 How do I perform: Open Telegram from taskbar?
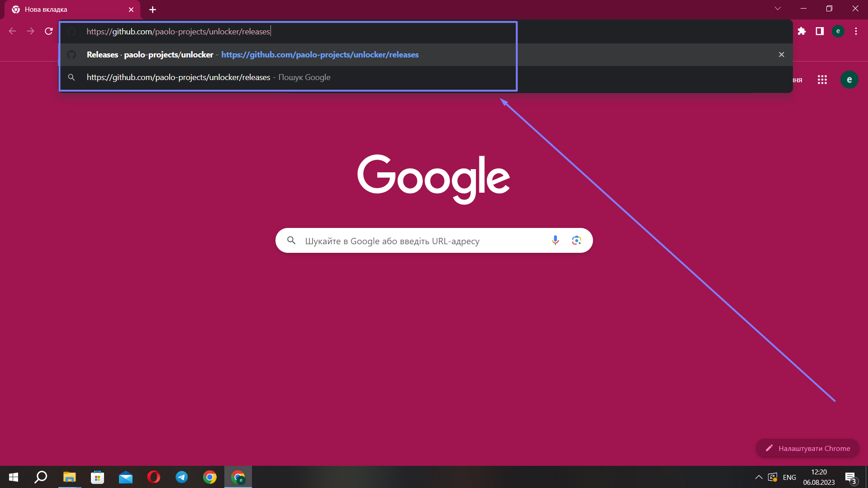pos(182,477)
